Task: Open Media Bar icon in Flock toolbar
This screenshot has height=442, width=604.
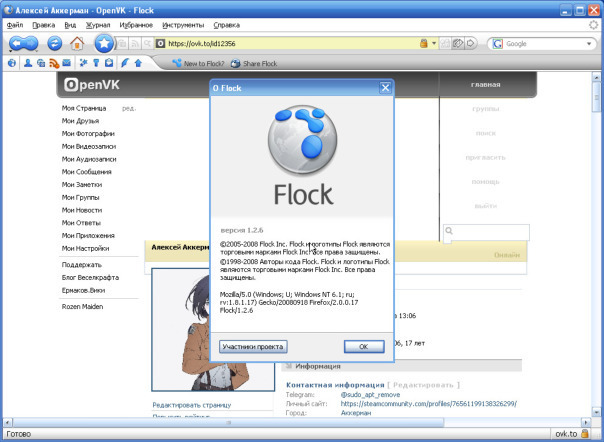Action: point(41,63)
